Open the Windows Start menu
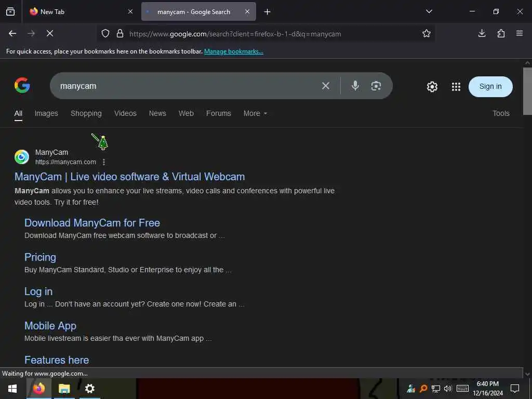This screenshot has height=399, width=532. point(12,389)
